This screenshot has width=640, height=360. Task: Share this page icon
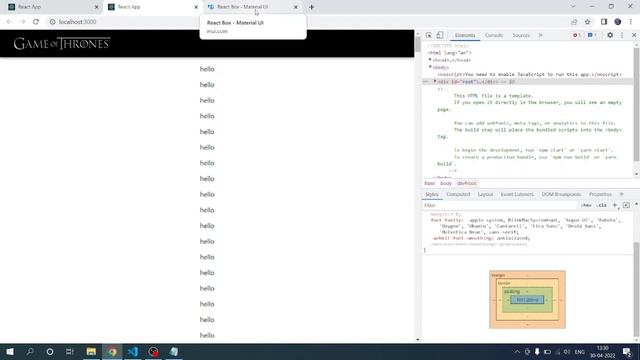point(574,22)
